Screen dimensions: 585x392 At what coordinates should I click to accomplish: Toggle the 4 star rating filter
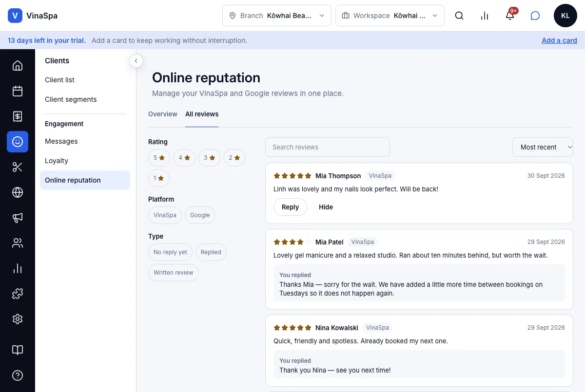pos(184,158)
